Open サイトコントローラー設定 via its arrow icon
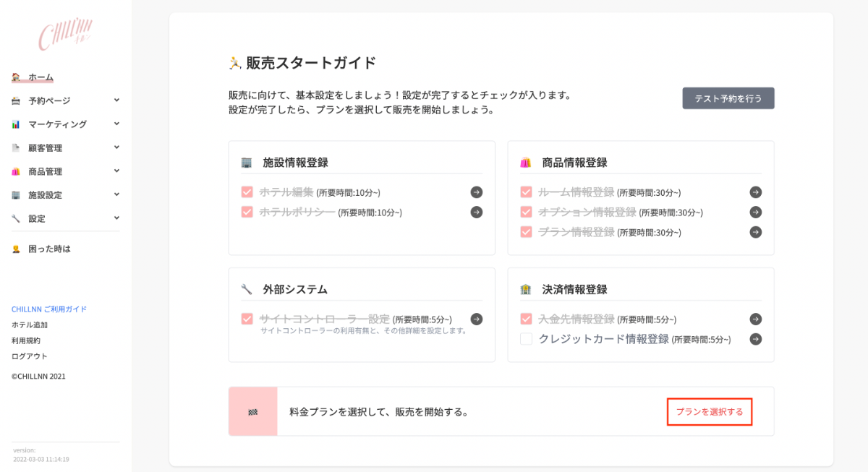868x472 pixels. [477, 319]
